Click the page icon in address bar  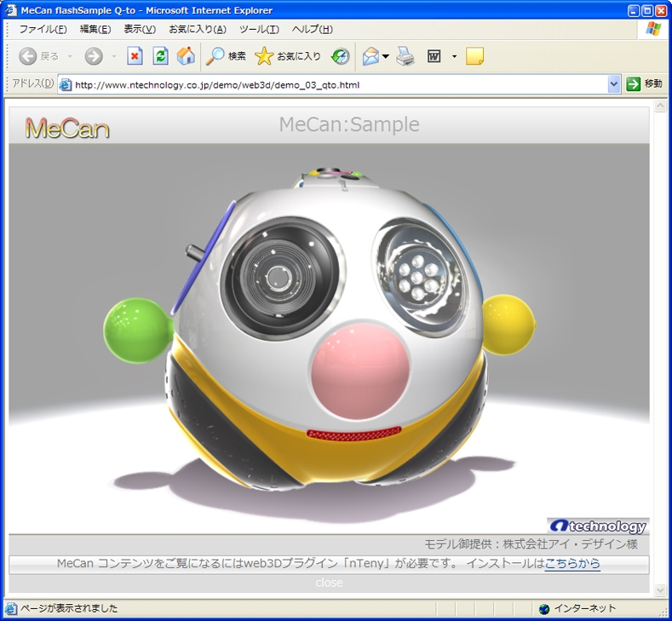(65, 85)
